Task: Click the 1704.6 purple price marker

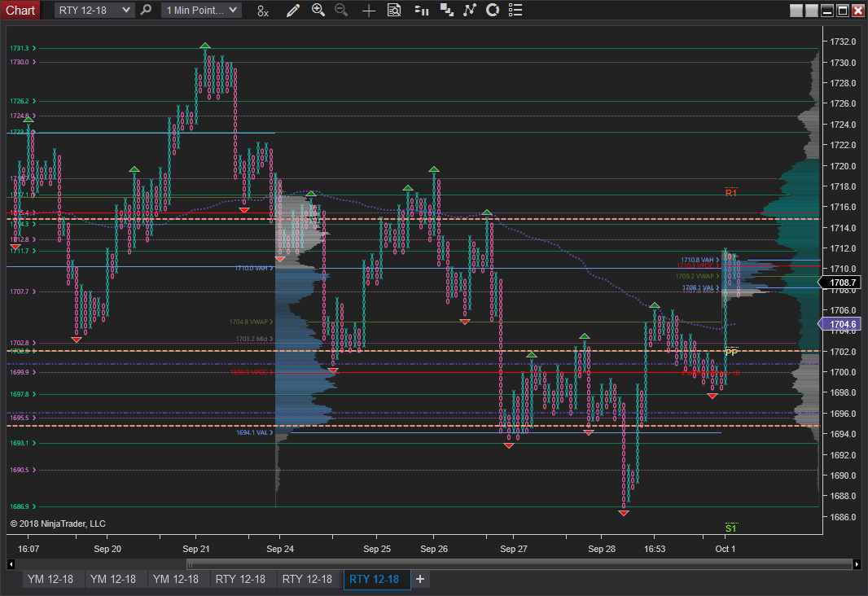Action: click(840, 324)
